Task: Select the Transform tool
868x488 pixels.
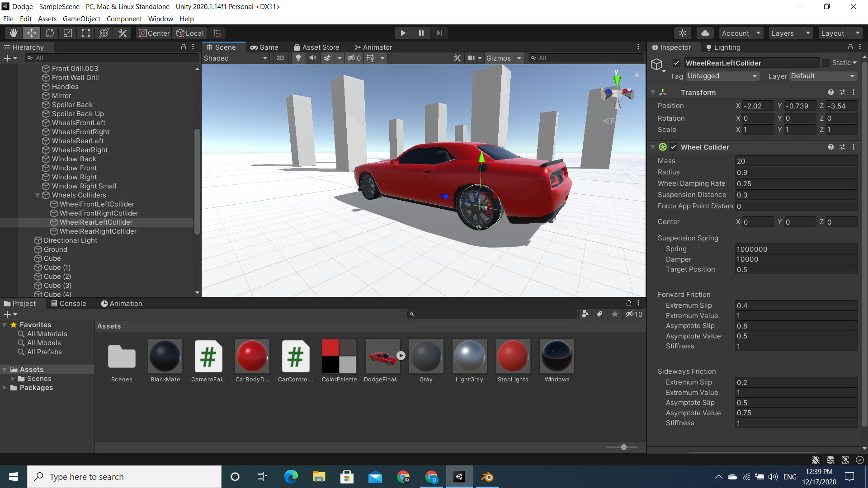Action: pyautogui.click(x=104, y=33)
